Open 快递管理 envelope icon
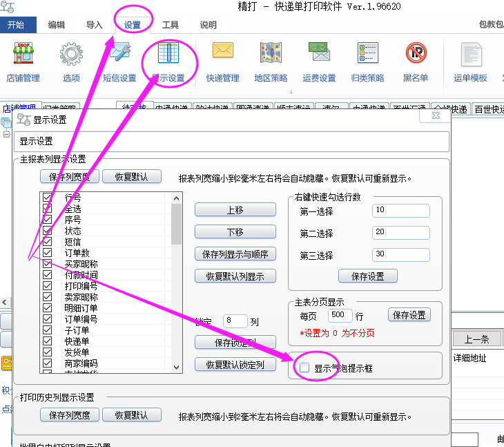504x447 pixels. [x=222, y=54]
